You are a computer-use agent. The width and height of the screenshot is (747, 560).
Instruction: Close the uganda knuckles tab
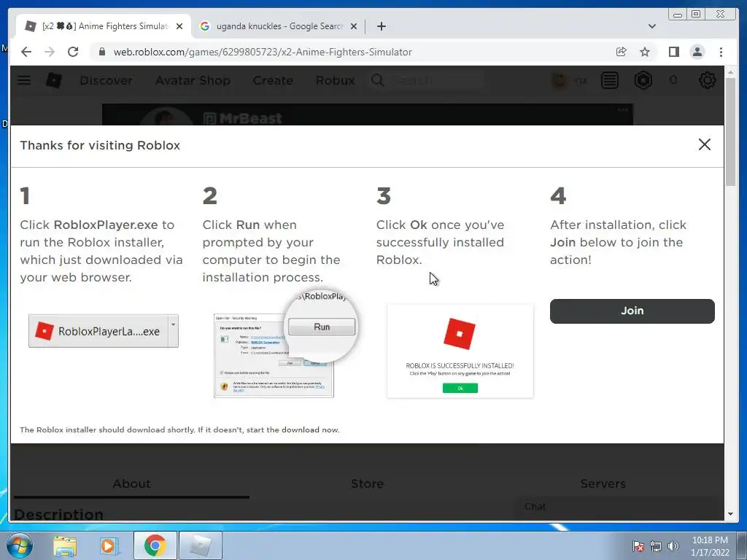click(354, 26)
